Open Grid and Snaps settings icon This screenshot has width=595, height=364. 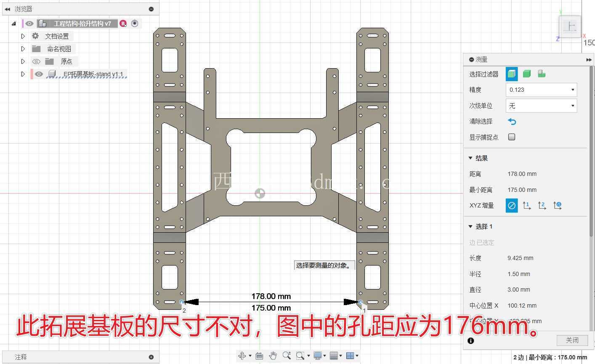coord(334,356)
